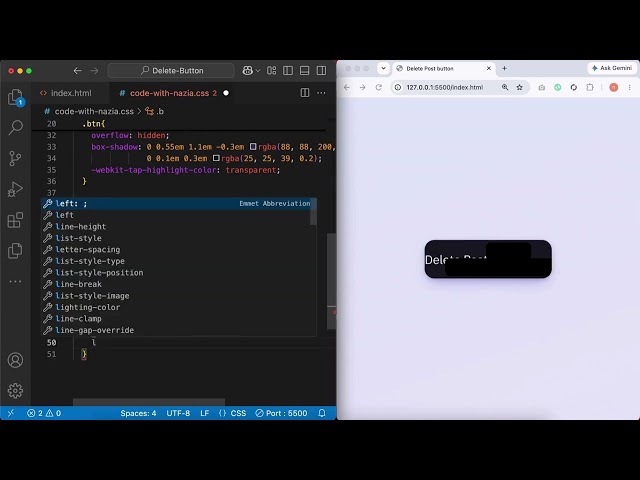Click the suggestion list scrollbar thumb
The image size is (640, 480).
[313, 212]
